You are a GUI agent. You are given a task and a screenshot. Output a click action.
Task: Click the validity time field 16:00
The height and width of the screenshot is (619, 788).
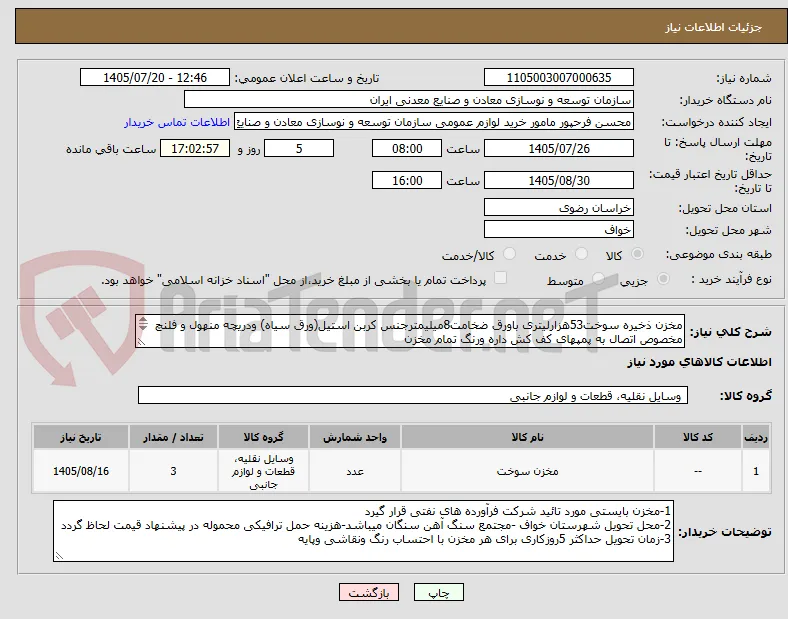pyautogui.click(x=407, y=180)
